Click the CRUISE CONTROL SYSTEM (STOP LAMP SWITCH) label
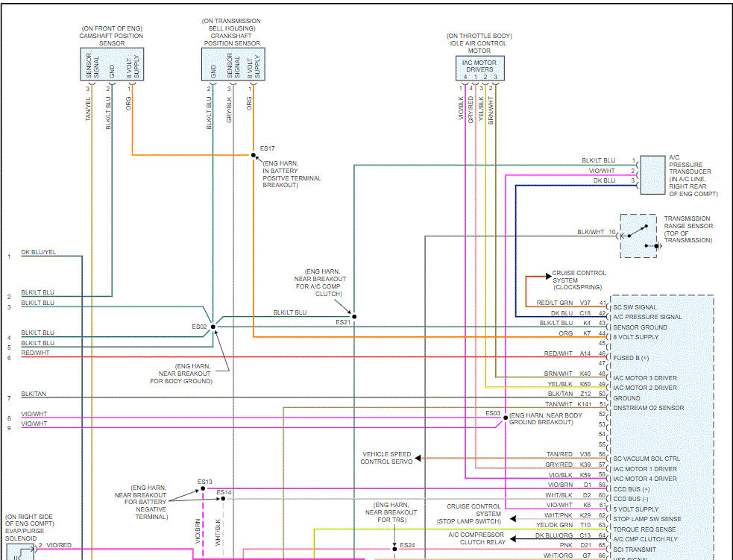Screen dimensions: 733x560 pyautogui.click(x=469, y=514)
